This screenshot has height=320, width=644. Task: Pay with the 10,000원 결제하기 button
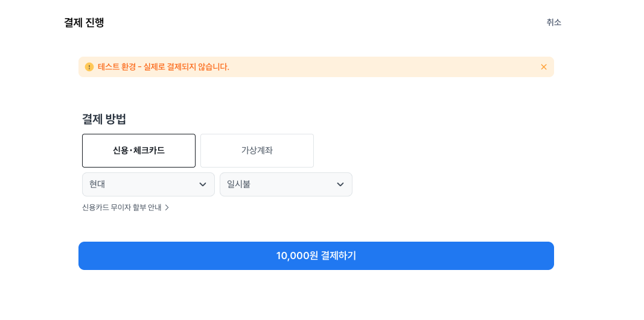316,256
